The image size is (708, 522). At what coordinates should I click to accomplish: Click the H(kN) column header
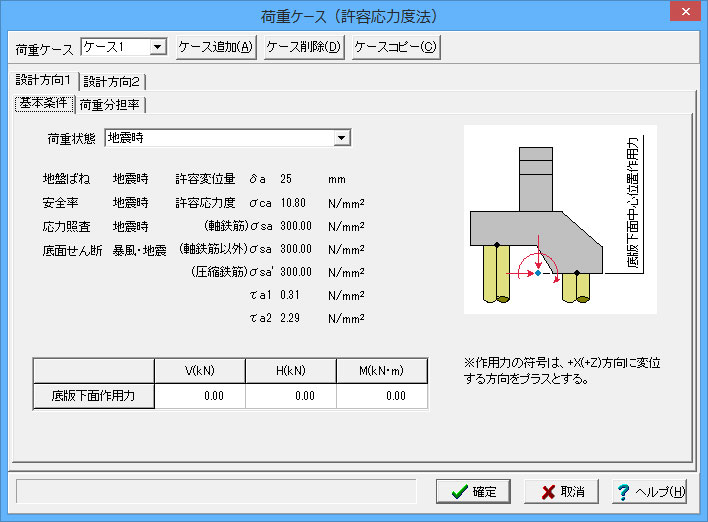pyautogui.click(x=291, y=371)
